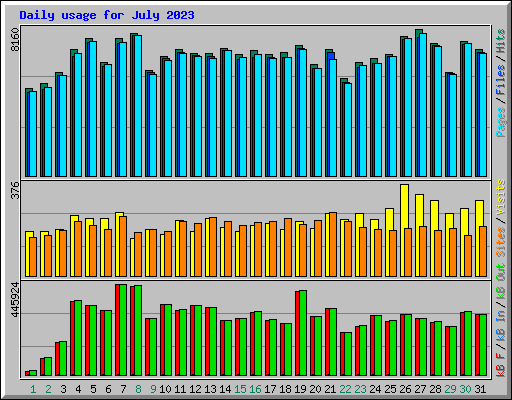Click the Visits legend label
Viewport: 512px width, 400px height.
(x=501, y=197)
